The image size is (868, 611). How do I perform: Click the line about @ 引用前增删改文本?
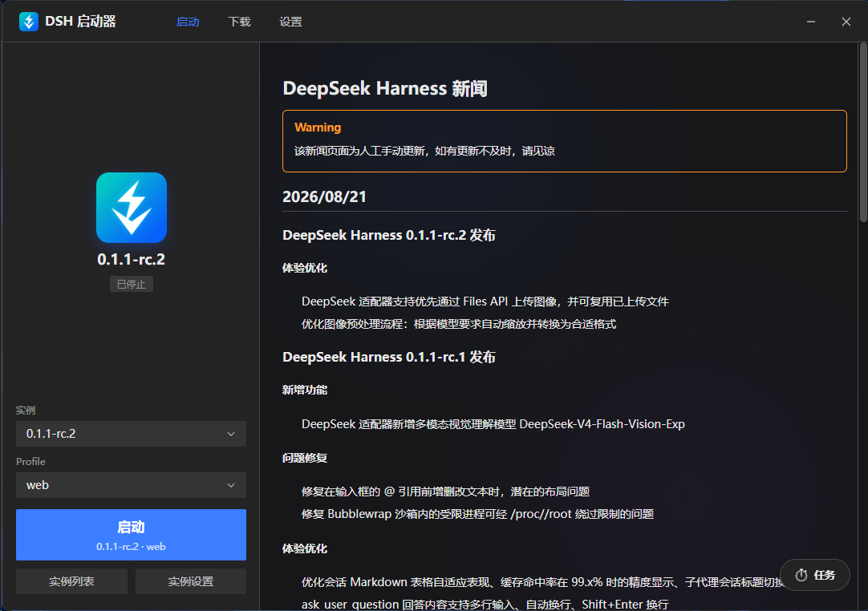pos(445,492)
